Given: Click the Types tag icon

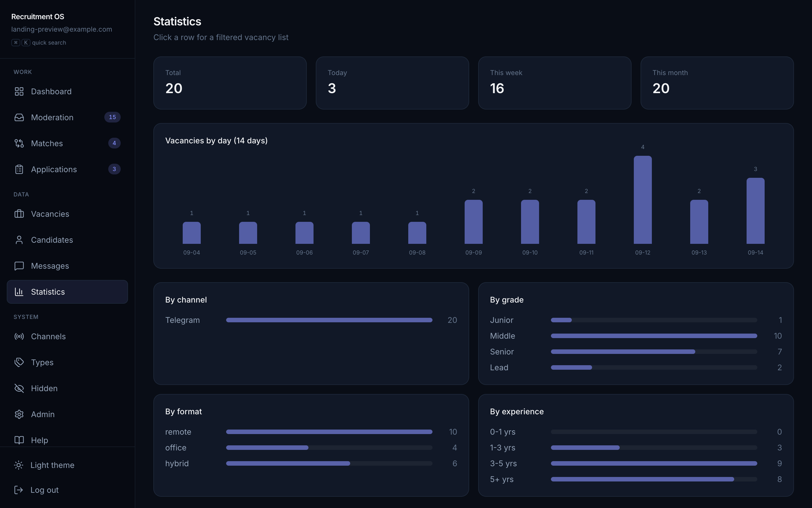Looking at the screenshot, I should [19, 362].
